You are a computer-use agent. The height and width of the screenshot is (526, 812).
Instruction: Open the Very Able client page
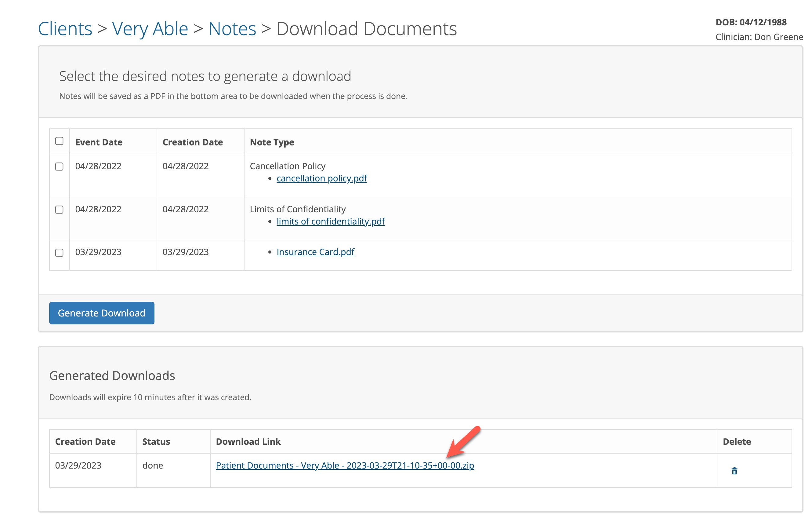(x=150, y=29)
